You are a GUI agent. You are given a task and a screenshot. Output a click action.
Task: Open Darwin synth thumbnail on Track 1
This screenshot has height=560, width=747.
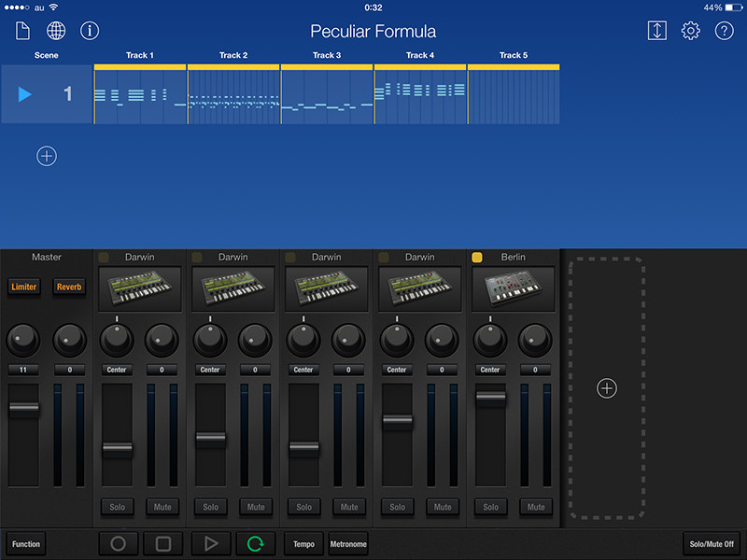click(x=139, y=289)
